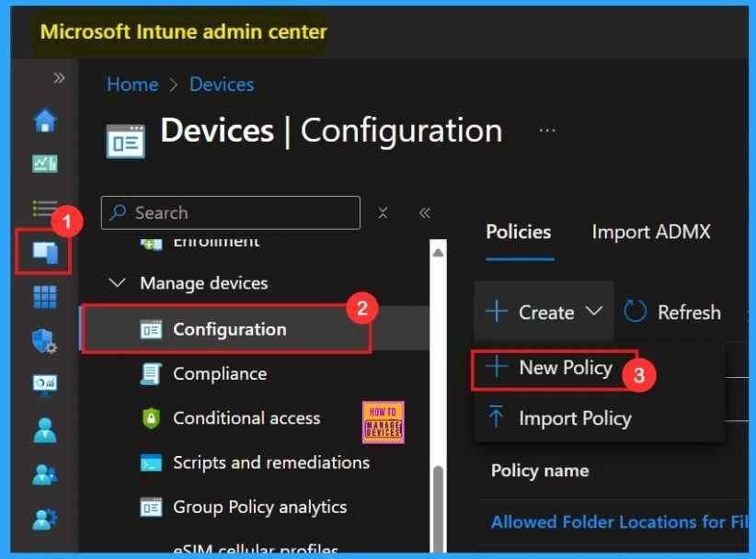Click the menu scrollbar thumb
The width and height of the screenshot is (756, 559).
pyautogui.click(x=438, y=508)
